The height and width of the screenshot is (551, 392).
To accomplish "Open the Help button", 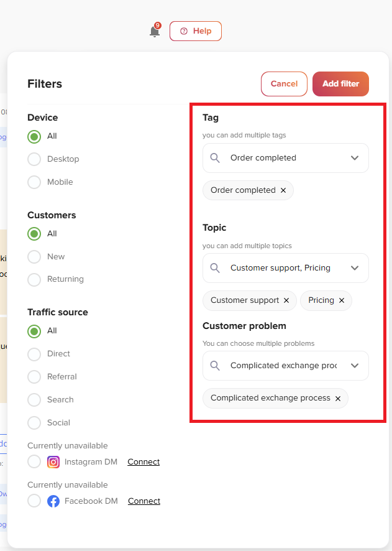I will pos(196,31).
